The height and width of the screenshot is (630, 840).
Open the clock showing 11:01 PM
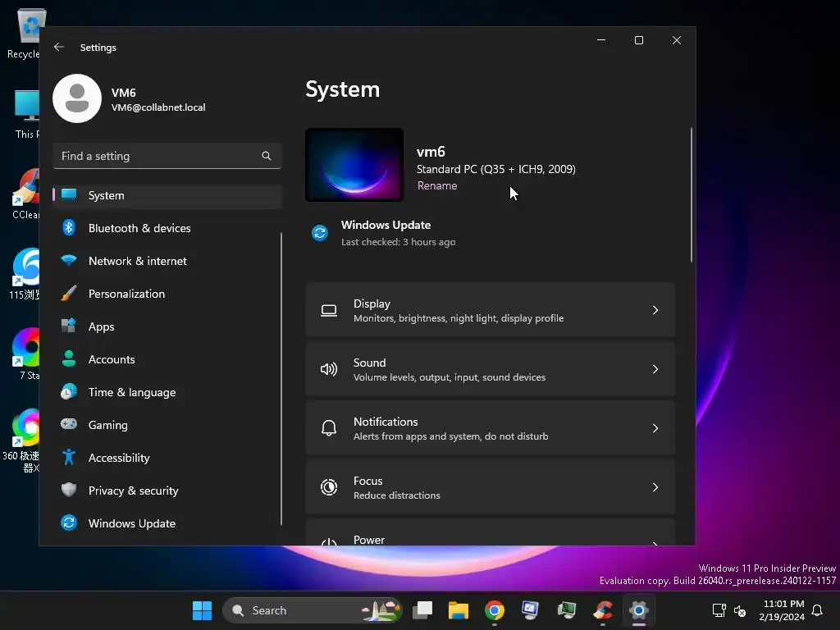click(782, 610)
